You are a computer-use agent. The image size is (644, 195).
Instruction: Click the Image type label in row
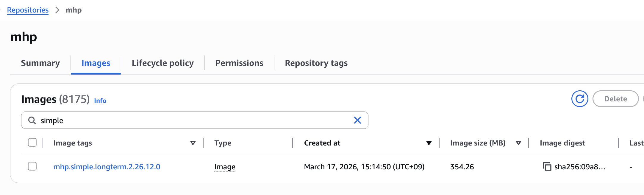225,167
